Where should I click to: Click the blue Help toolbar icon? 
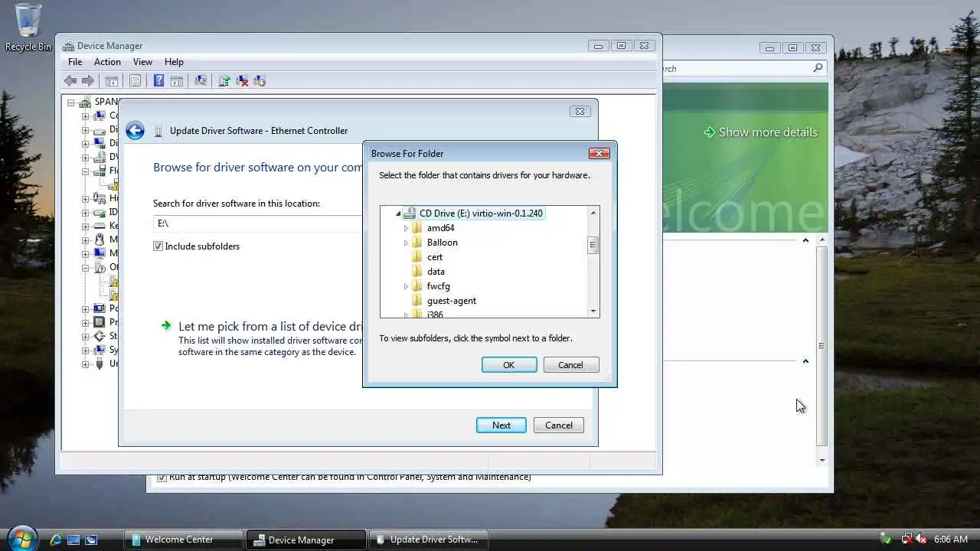pos(158,80)
